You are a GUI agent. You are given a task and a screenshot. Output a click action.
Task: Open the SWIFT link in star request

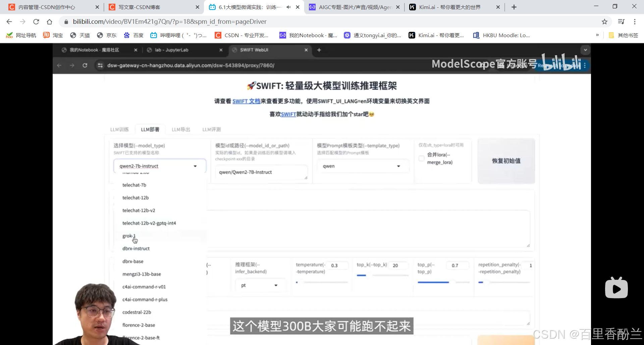point(288,114)
